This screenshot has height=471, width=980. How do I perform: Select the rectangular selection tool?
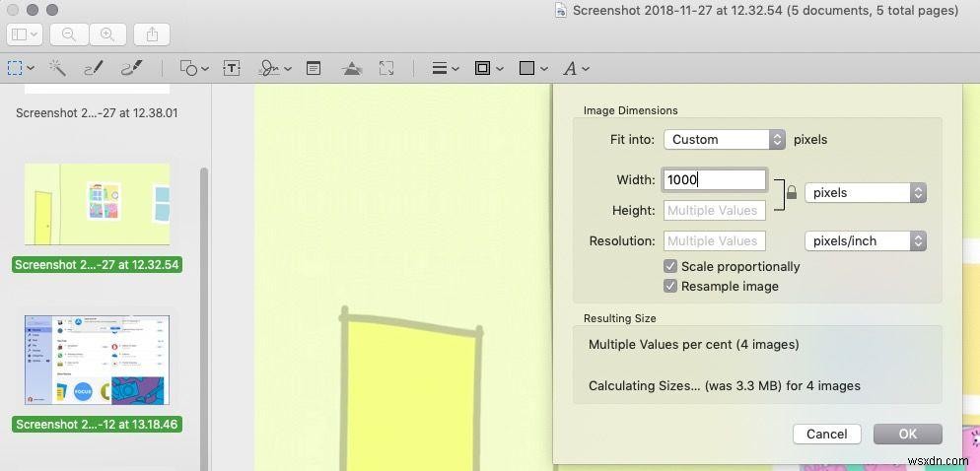pos(15,68)
